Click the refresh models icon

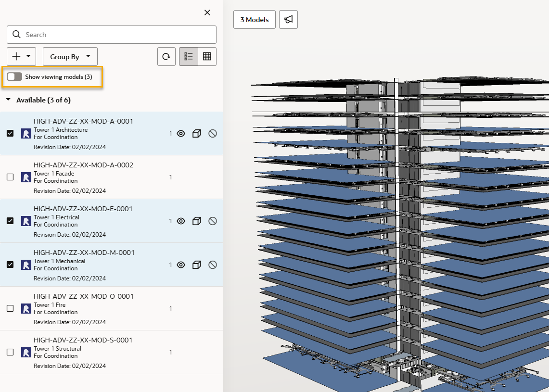166,57
